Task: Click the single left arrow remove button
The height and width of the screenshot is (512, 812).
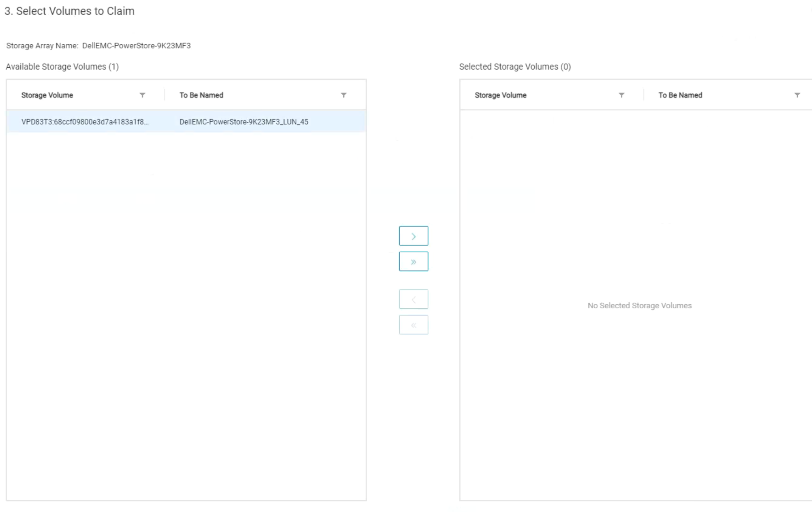Action: [413, 299]
